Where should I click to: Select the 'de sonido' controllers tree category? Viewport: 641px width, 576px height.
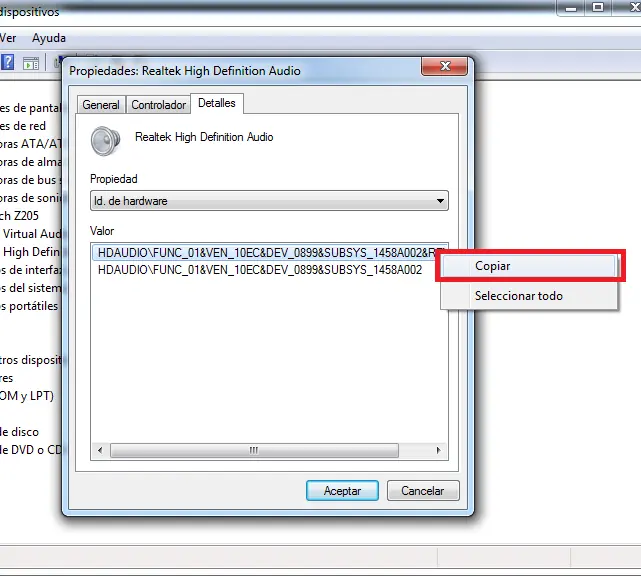[31, 198]
